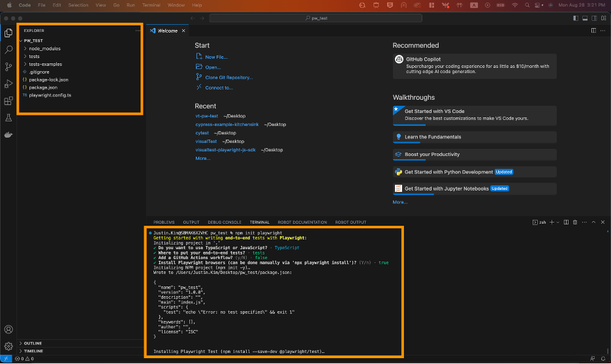Kill terminal with trash icon
The image size is (611, 364).
(x=575, y=222)
